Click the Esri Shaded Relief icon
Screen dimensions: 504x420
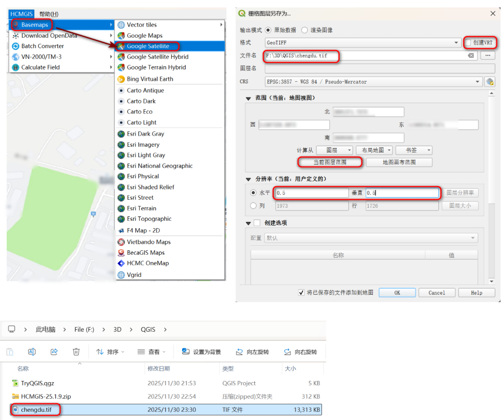coord(121,187)
